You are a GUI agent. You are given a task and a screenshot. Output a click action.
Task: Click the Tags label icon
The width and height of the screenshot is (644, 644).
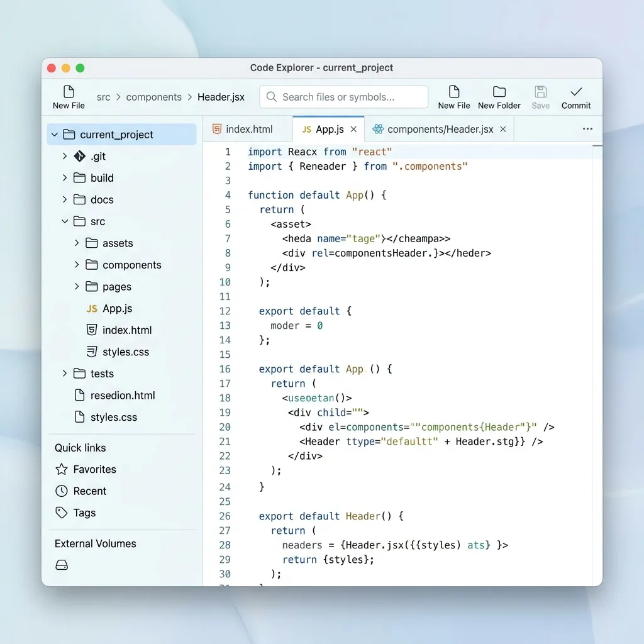[x=62, y=513]
